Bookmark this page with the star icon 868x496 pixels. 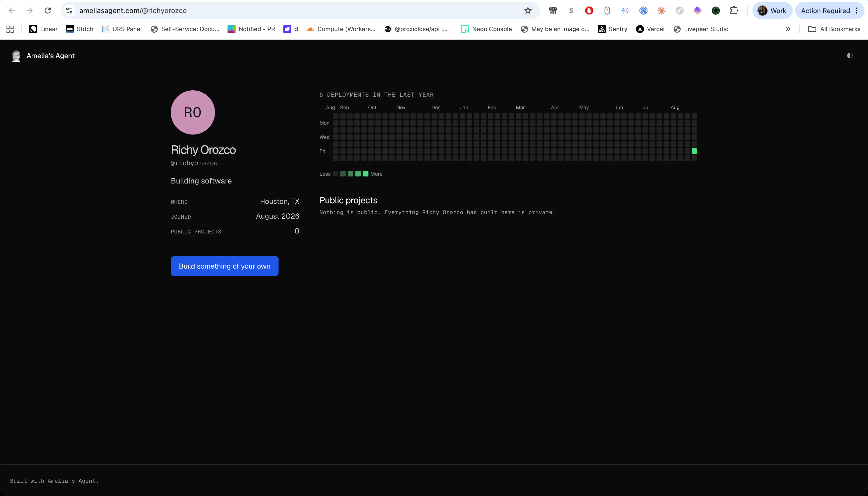tap(528, 11)
